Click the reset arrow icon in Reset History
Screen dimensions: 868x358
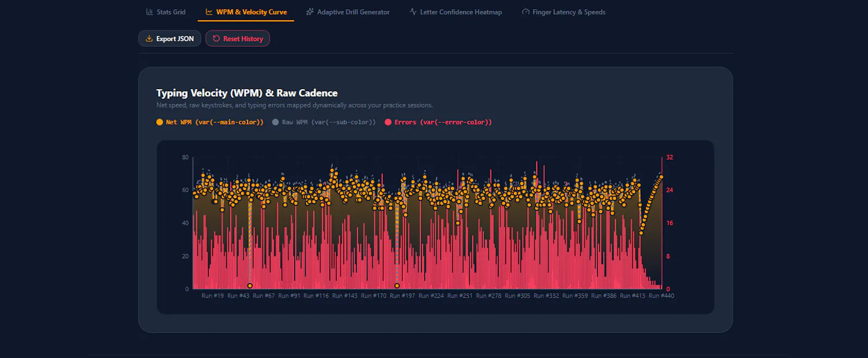(x=216, y=39)
